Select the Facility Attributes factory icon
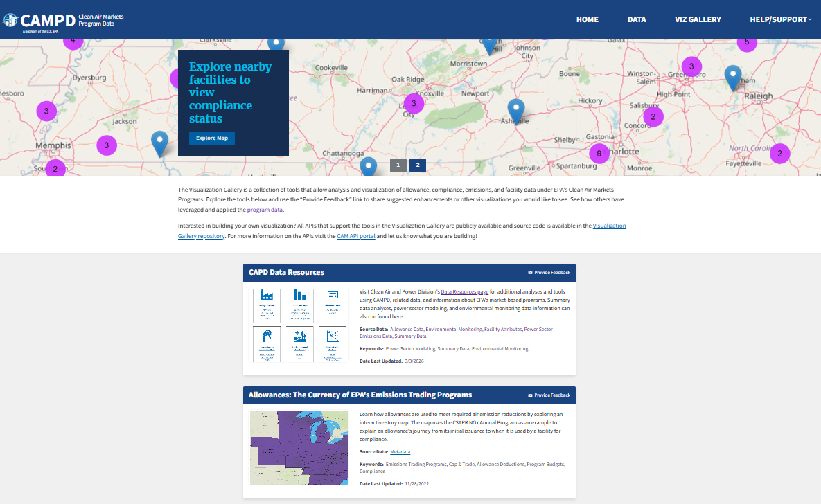This screenshot has width=821, height=504. pos(267,294)
